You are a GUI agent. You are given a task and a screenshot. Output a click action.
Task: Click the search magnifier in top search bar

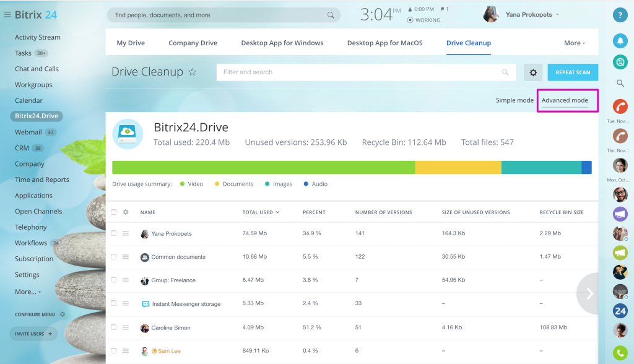(x=331, y=15)
